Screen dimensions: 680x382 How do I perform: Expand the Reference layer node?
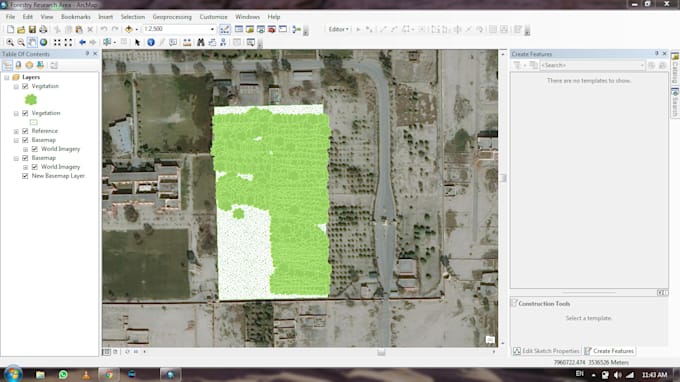point(16,131)
